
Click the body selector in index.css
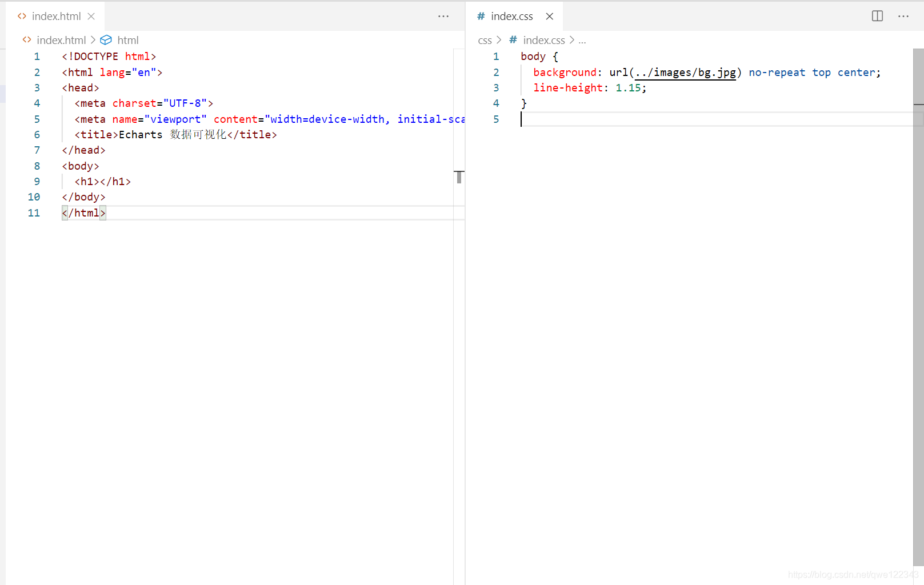point(533,57)
